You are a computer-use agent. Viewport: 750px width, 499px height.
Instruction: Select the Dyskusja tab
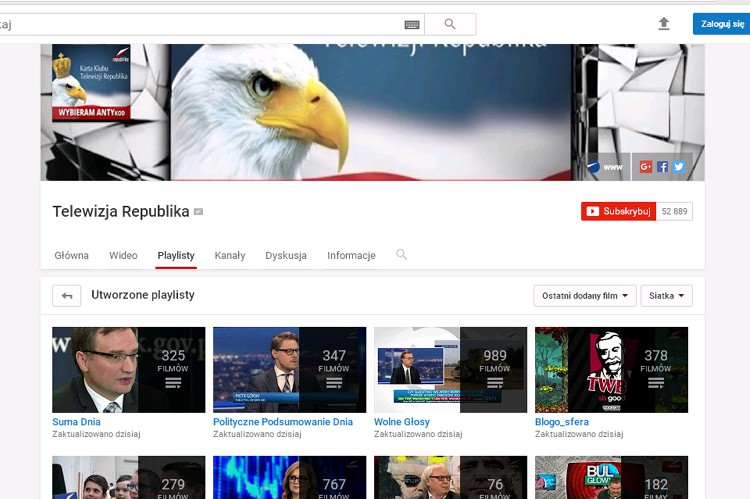pos(286,256)
